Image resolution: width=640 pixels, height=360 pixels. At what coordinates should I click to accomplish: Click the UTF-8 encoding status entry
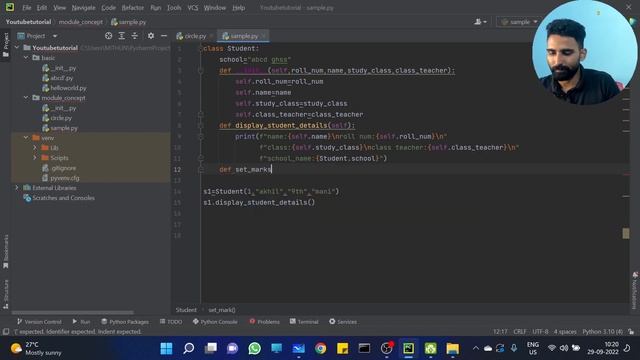(540, 331)
